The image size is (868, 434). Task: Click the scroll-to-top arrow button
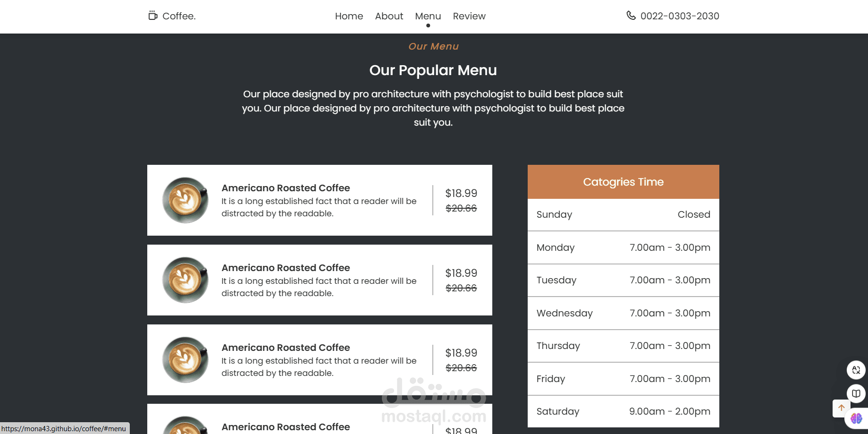[841, 408]
